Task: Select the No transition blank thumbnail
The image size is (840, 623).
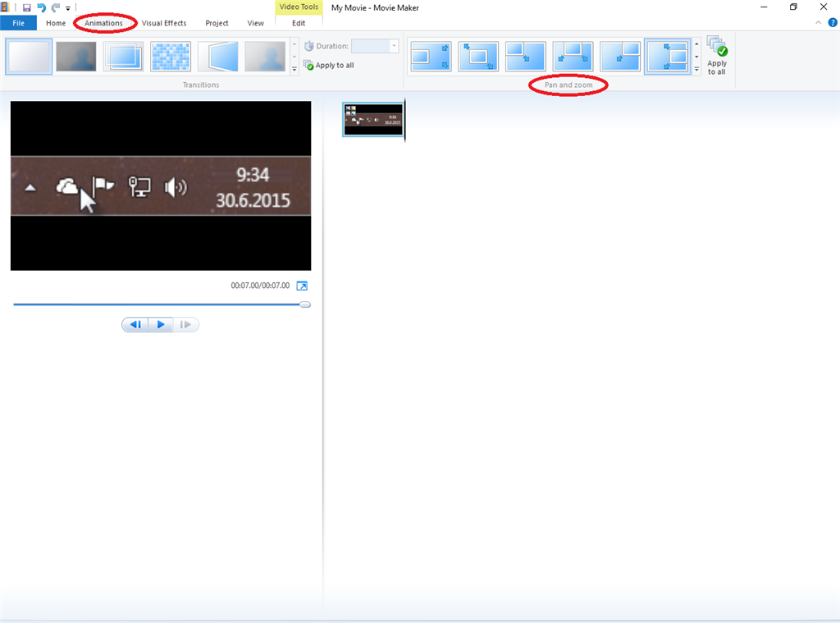Action: coord(29,57)
